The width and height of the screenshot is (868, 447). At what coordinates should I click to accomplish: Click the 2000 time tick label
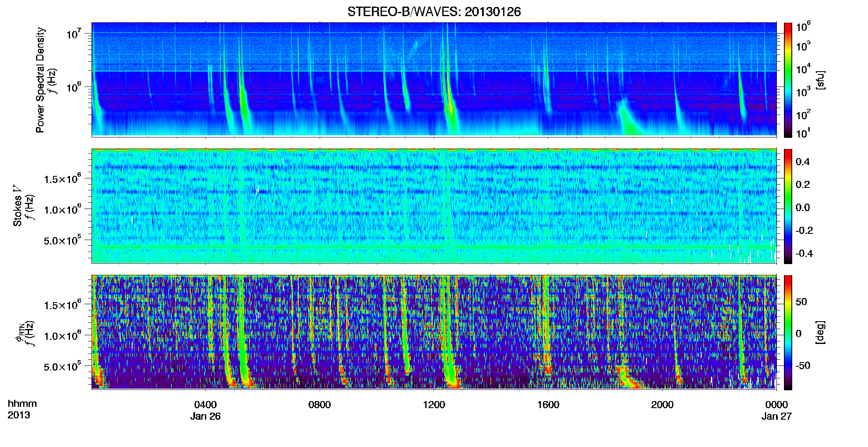tap(662, 404)
